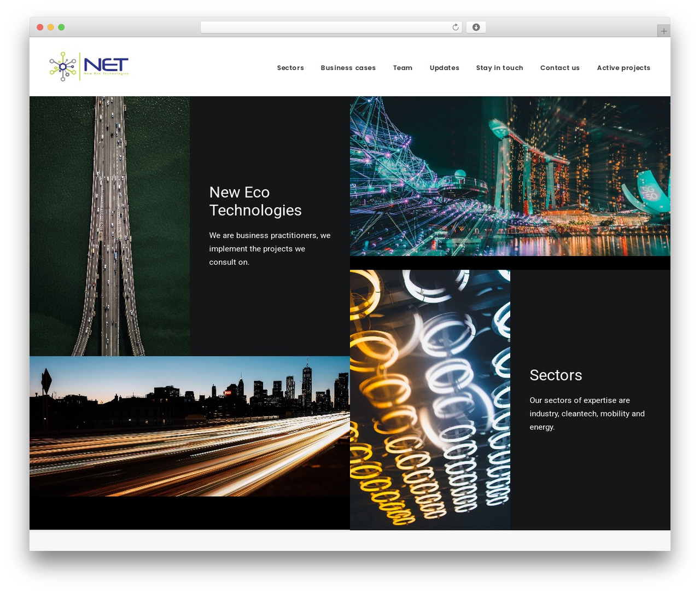Click the browser address bar
The image size is (700, 593).
pos(331,27)
